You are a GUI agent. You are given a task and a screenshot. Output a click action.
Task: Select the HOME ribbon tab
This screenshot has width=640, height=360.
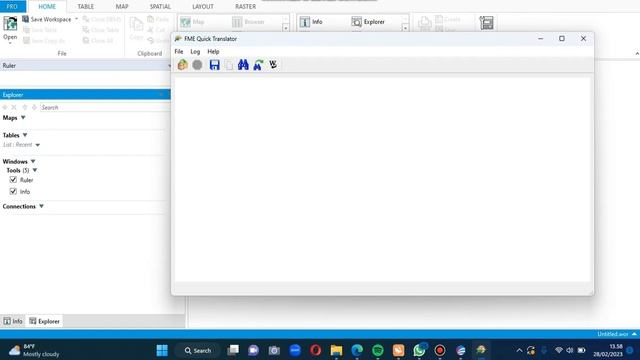tap(47, 7)
